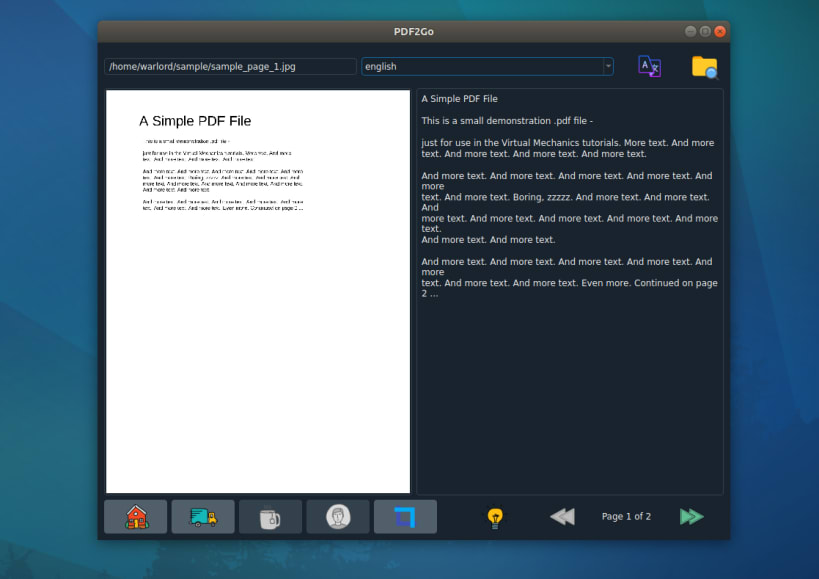Click the person avatar button
This screenshot has width=819, height=579.
(x=338, y=517)
